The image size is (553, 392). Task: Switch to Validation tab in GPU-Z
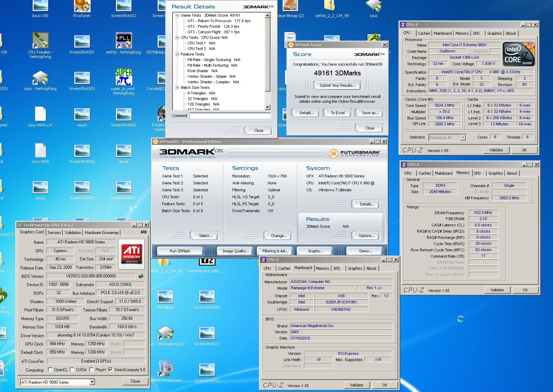[73, 233]
